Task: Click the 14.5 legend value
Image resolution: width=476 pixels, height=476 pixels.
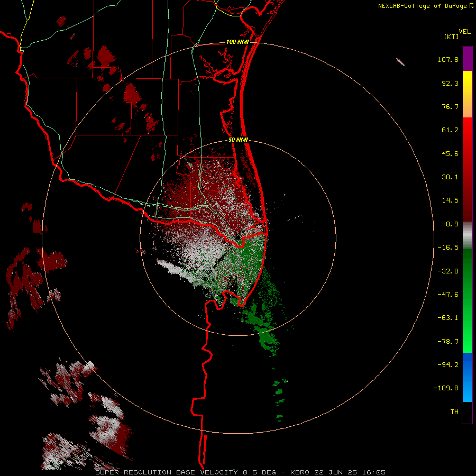Action: [x=450, y=200]
